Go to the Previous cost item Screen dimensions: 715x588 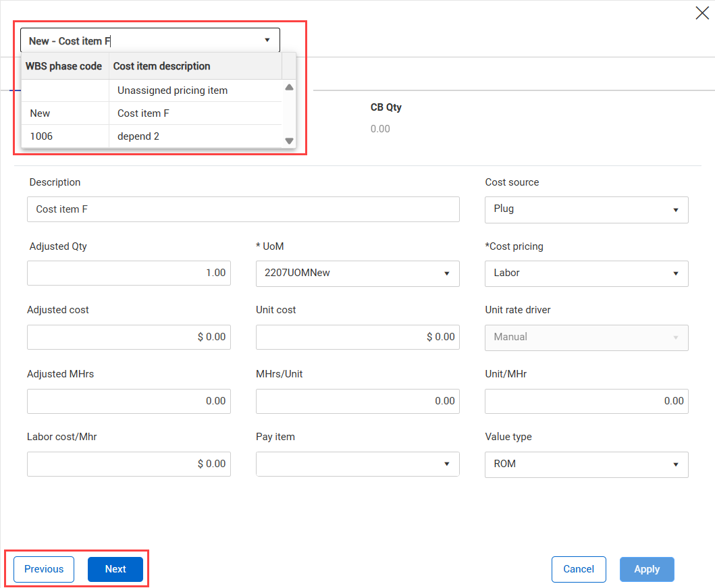[x=44, y=569]
